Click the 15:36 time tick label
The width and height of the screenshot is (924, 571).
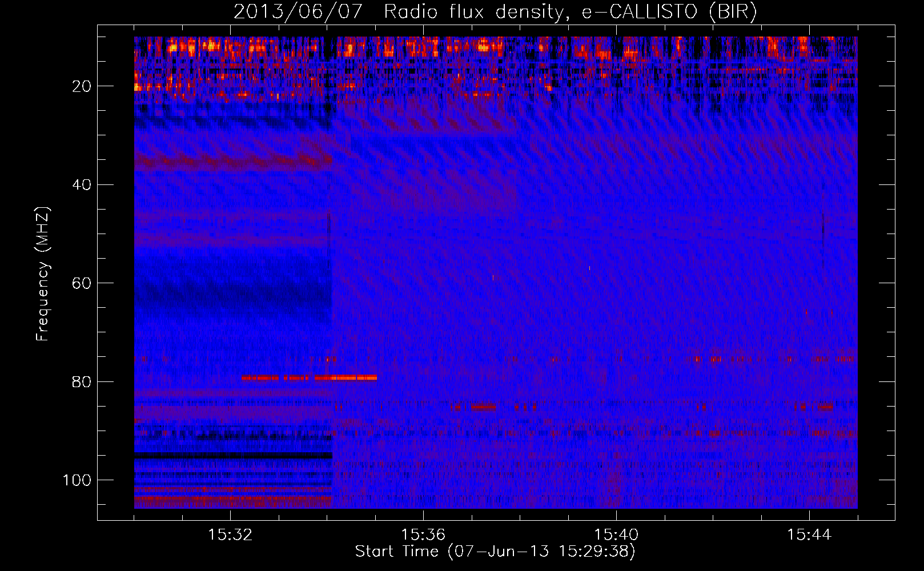pos(423,535)
